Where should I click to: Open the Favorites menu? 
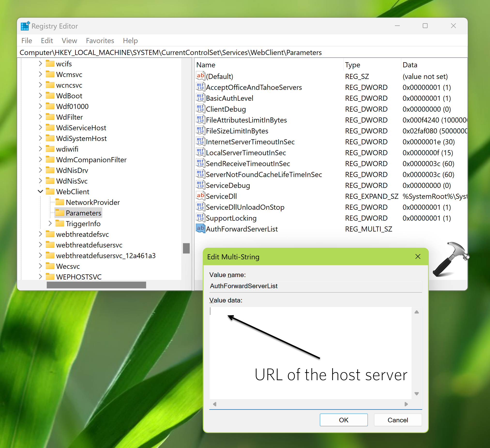(x=100, y=41)
